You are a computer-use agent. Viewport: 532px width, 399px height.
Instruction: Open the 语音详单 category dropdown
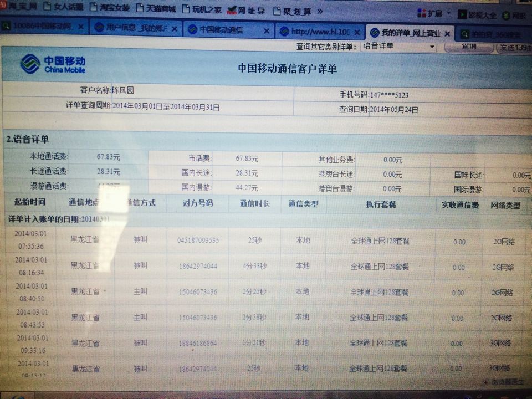[399, 47]
